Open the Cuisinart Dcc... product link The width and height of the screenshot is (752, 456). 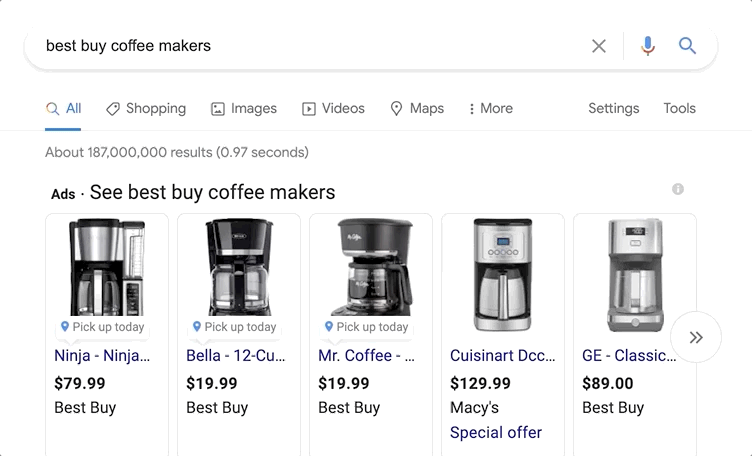502,355
